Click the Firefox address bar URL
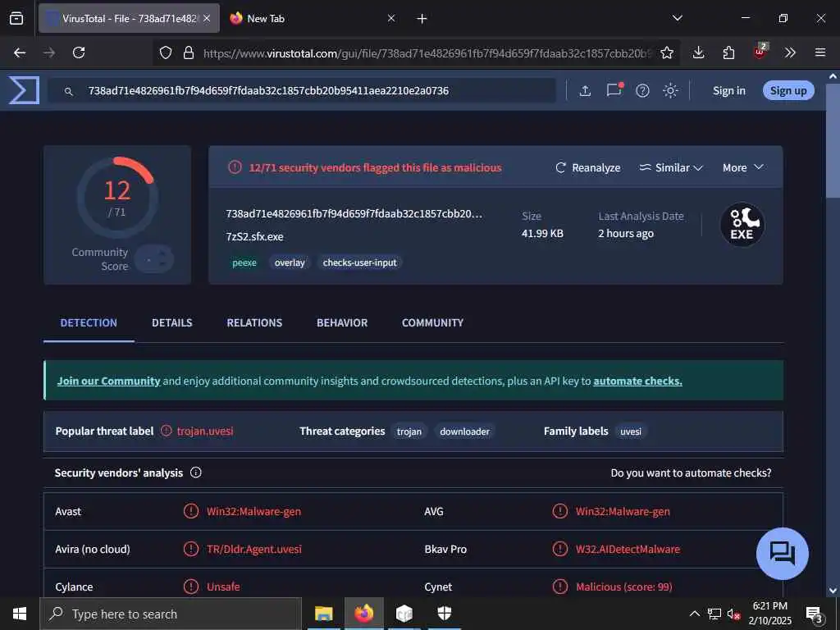Image resolution: width=840 pixels, height=630 pixels. click(427, 53)
